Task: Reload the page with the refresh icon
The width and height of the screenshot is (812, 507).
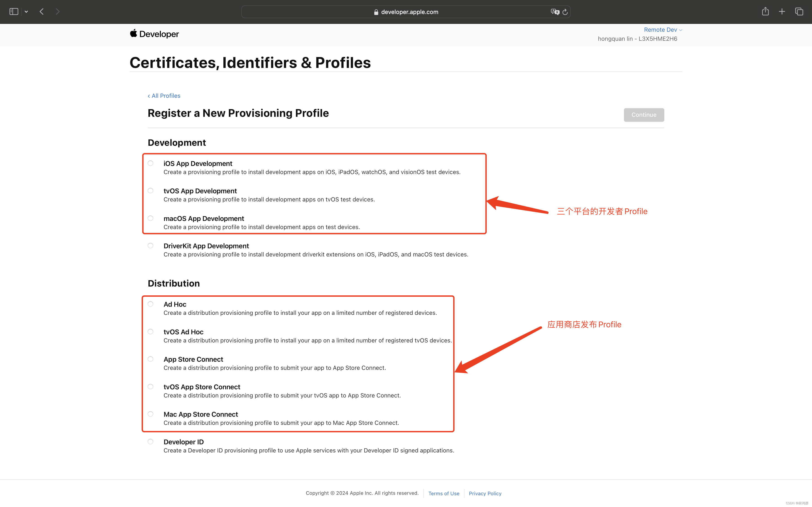Action: pyautogui.click(x=565, y=12)
